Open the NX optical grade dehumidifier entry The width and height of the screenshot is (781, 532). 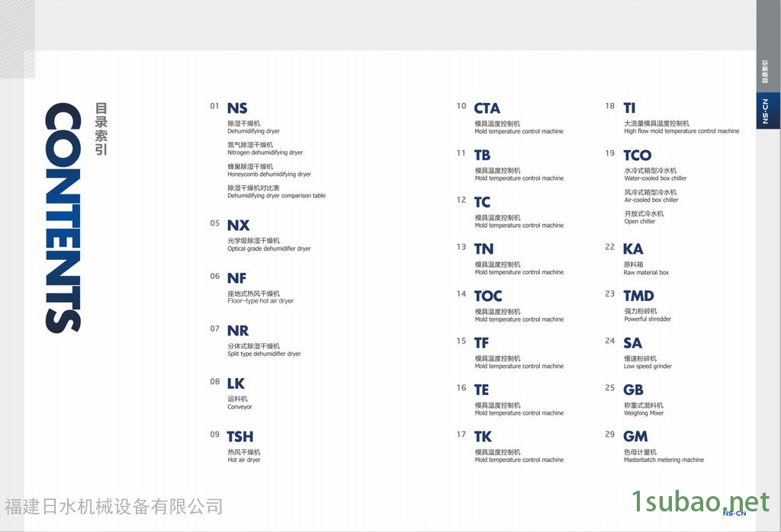[x=238, y=226]
